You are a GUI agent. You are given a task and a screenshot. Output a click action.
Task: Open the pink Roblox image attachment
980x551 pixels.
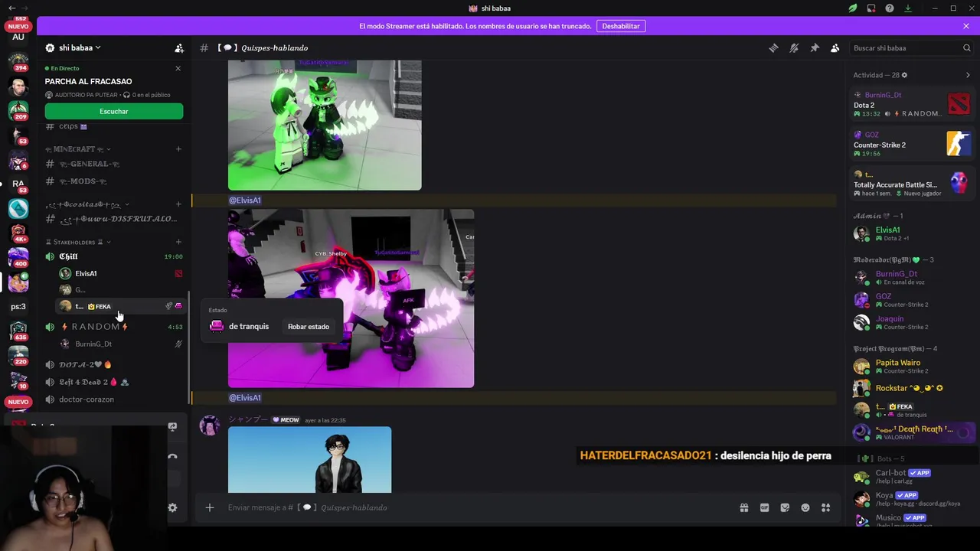click(351, 298)
